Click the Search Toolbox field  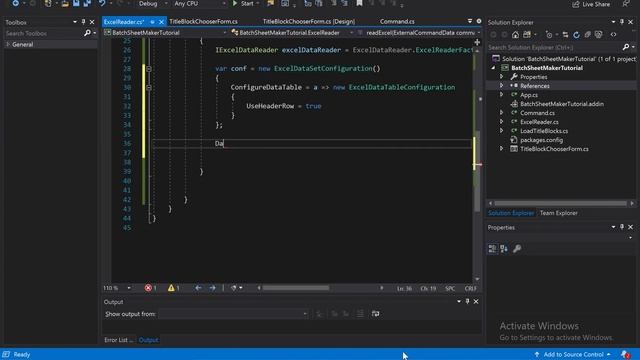coord(43,33)
